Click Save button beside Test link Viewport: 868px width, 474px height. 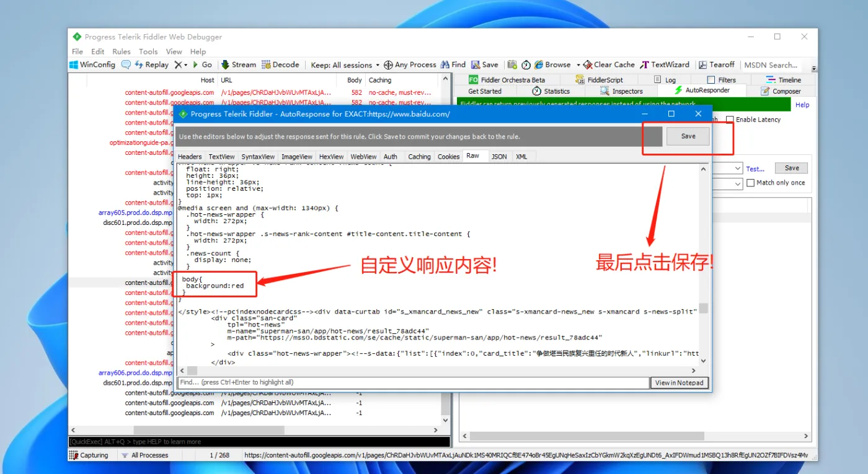[792, 168]
